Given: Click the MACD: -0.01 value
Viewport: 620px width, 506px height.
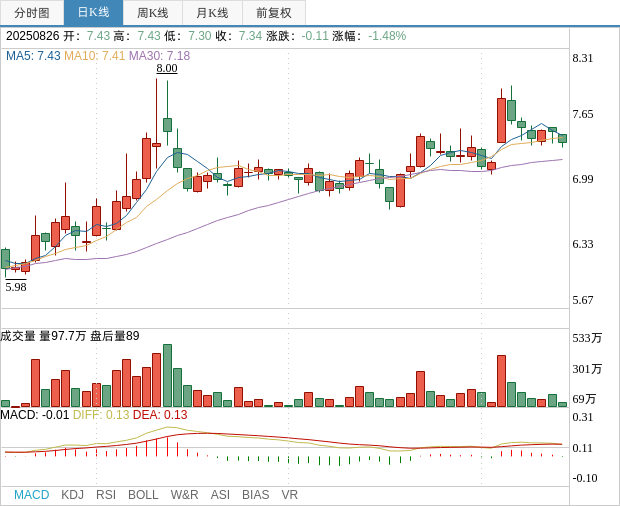Looking at the screenshot, I should point(35,415).
